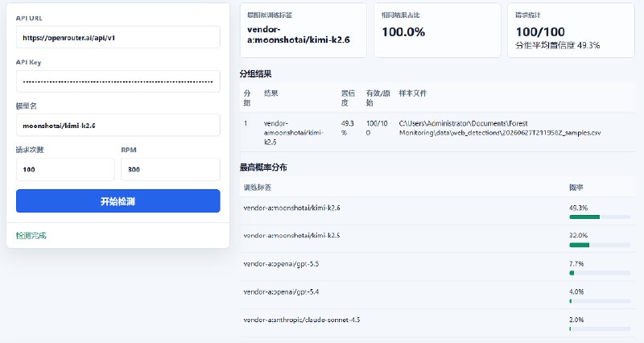644x343 pixels.
Task: Click the 7.7% probability progress bar
Action: pyautogui.click(x=600, y=273)
